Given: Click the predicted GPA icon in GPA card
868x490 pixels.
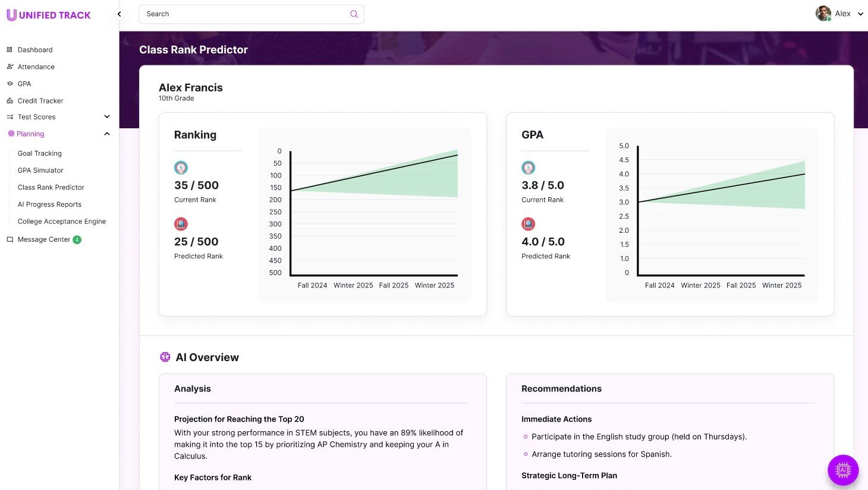Looking at the screenshot, I should [528, 225].
